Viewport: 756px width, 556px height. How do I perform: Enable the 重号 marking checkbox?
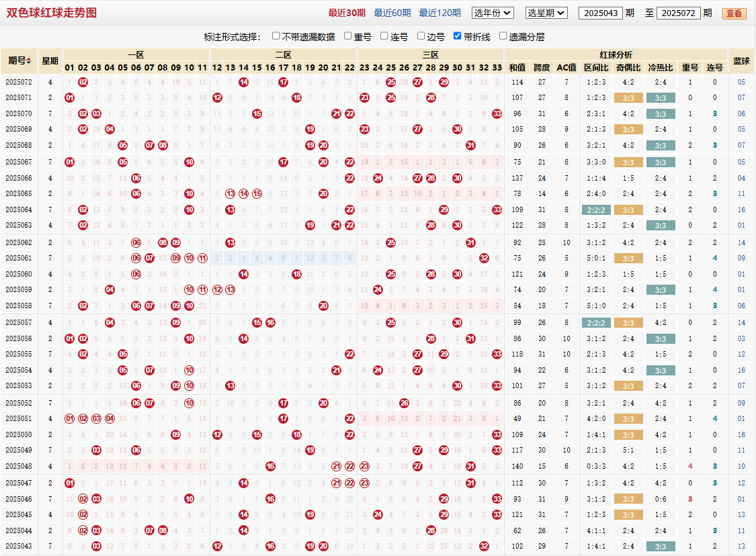click(347, 36)
